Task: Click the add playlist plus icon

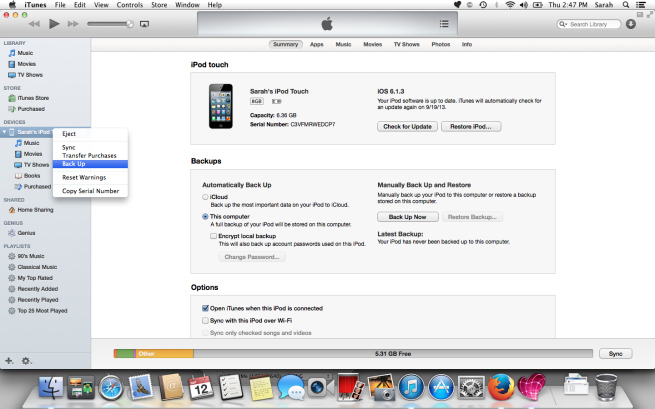Action: pos(10,360)
